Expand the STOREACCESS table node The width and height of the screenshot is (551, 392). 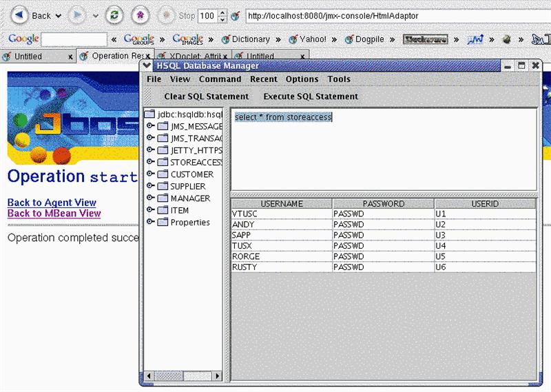(150, 162)
